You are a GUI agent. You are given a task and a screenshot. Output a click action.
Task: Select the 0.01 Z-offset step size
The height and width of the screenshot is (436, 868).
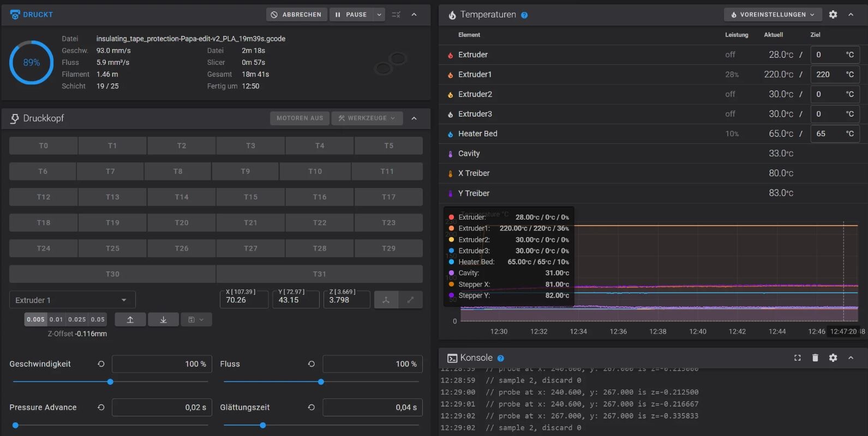(56, 319)
